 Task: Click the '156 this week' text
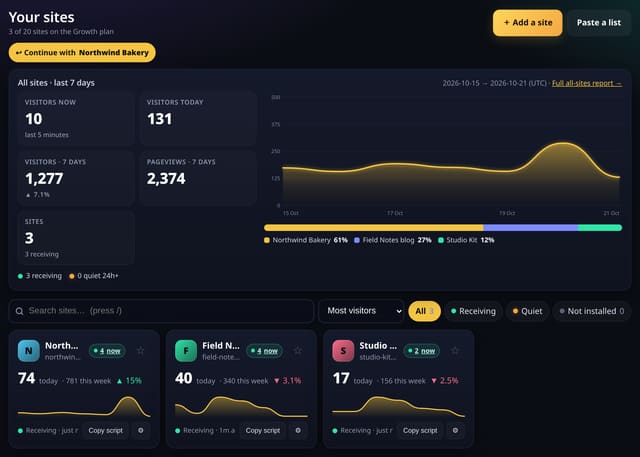(x=402, y=381)
